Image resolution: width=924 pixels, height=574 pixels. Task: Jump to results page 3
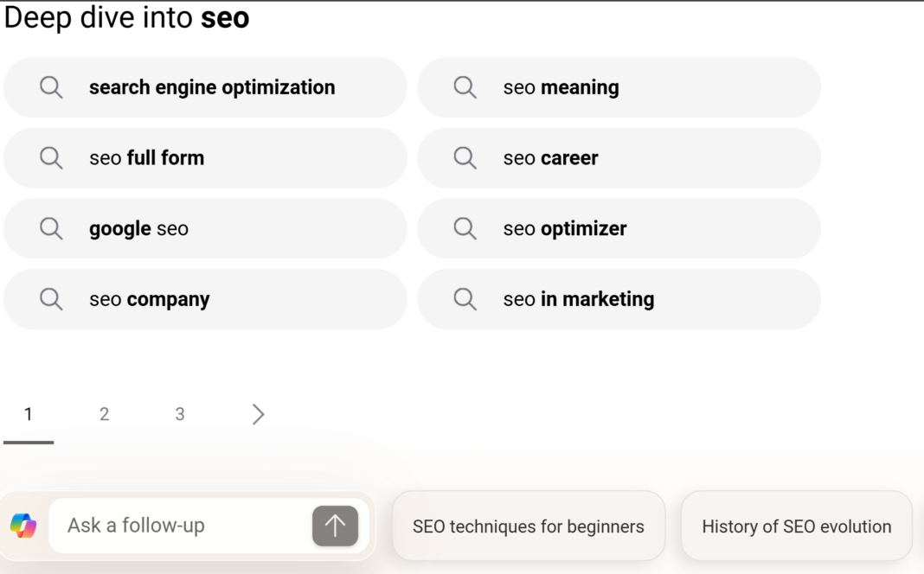coord(180,415)
